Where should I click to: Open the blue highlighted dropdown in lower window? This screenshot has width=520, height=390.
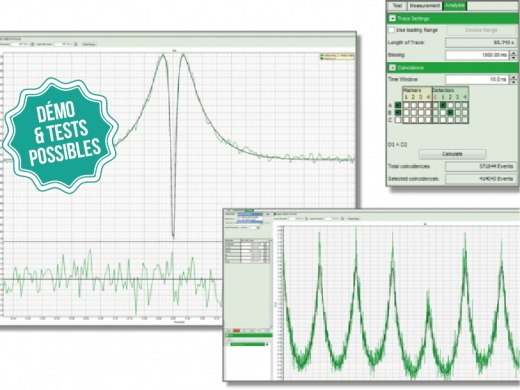250,214
